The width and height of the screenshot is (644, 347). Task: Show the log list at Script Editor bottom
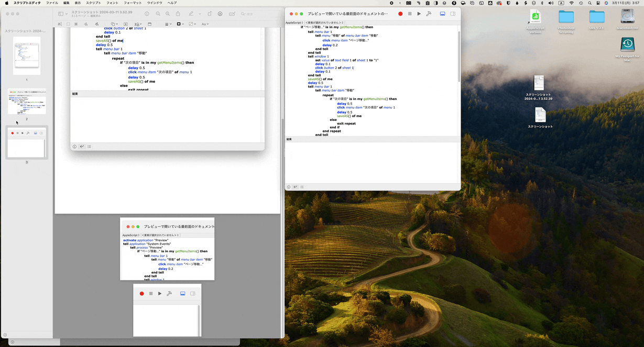[302, 187]
